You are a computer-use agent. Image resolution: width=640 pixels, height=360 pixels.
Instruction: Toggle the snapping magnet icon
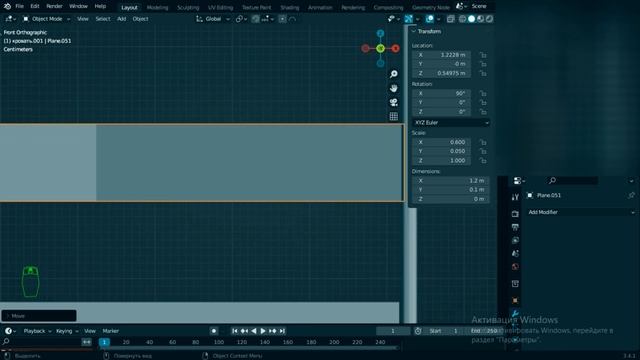click(256, 19)
